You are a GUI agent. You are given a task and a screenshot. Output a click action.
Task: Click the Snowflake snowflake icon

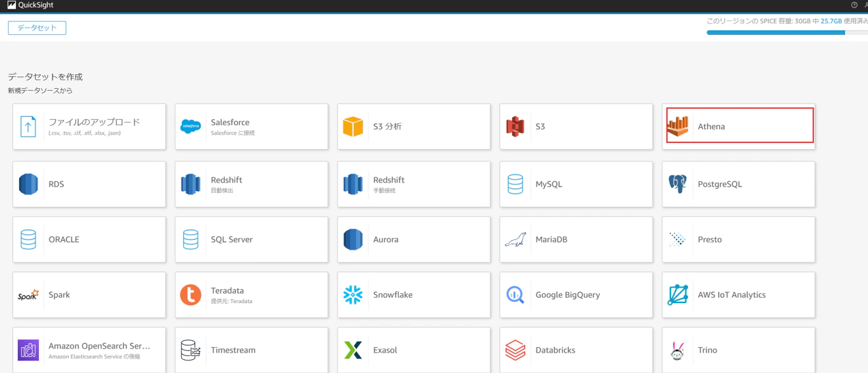coord(353,295)
